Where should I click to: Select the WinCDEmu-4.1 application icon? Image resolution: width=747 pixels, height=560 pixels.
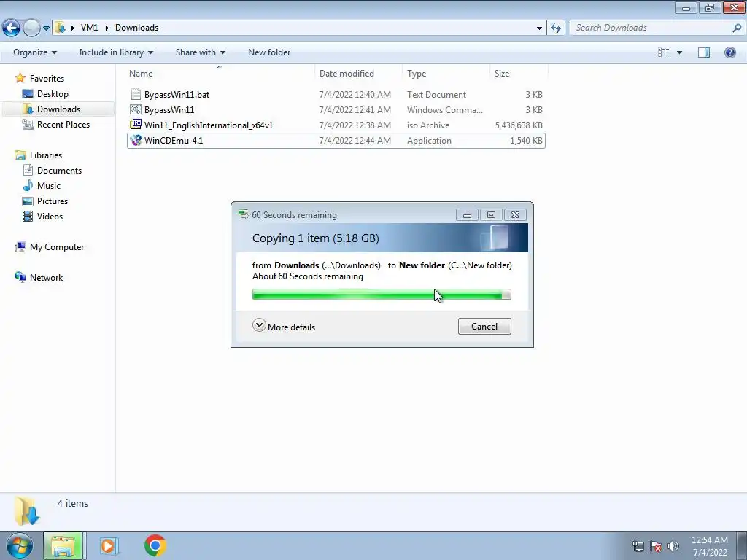pyautogui.click(x=136, y=141)
